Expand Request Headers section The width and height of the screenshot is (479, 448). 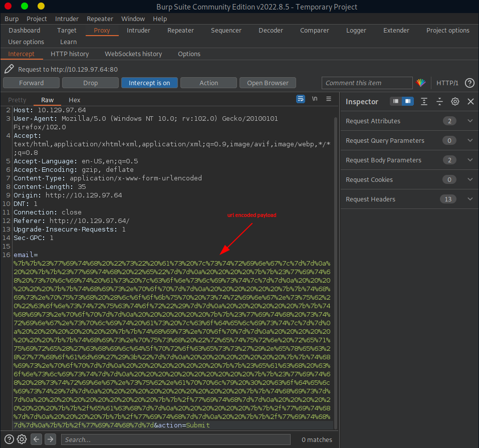point(469,199)
